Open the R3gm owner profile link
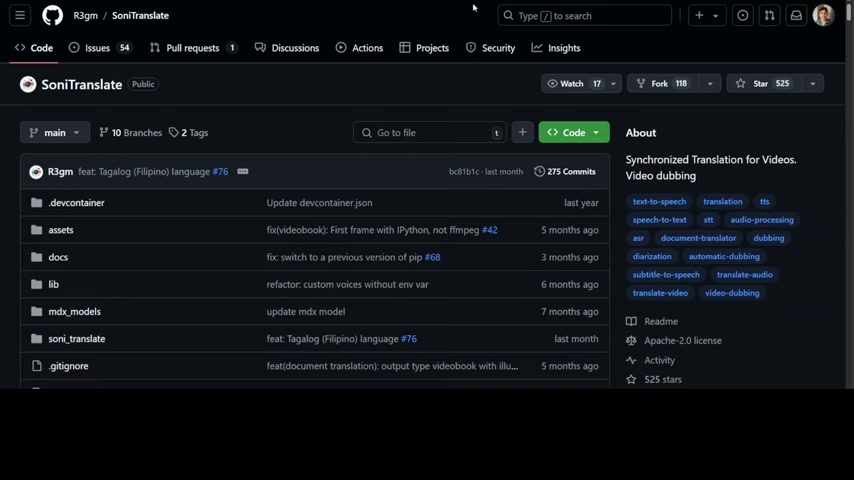 point(86,15)
